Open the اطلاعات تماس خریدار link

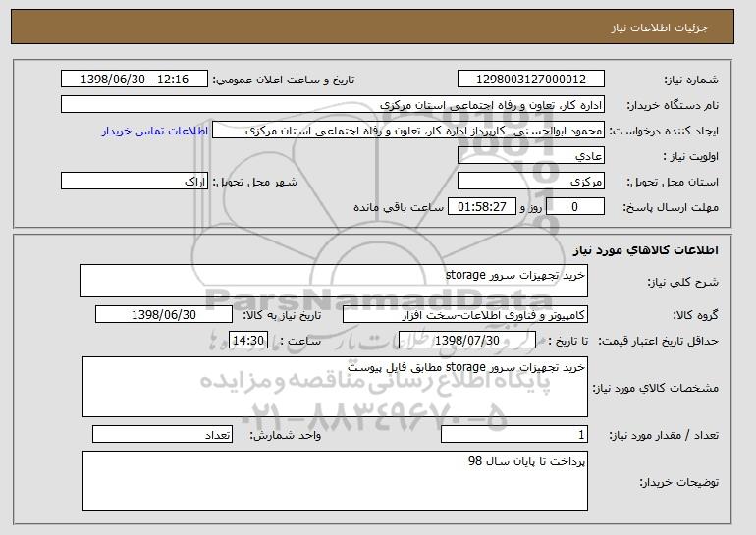click(x=155, y=131)
